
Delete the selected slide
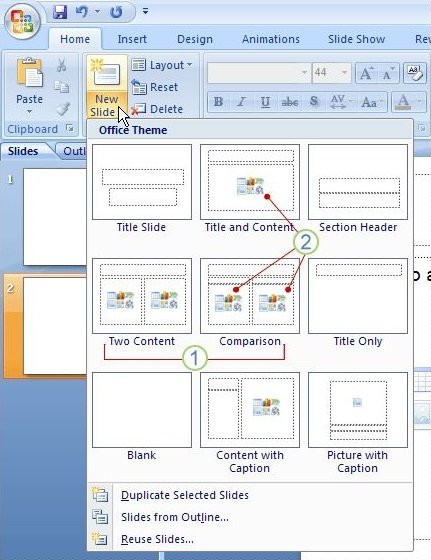(x=156, y=109)
